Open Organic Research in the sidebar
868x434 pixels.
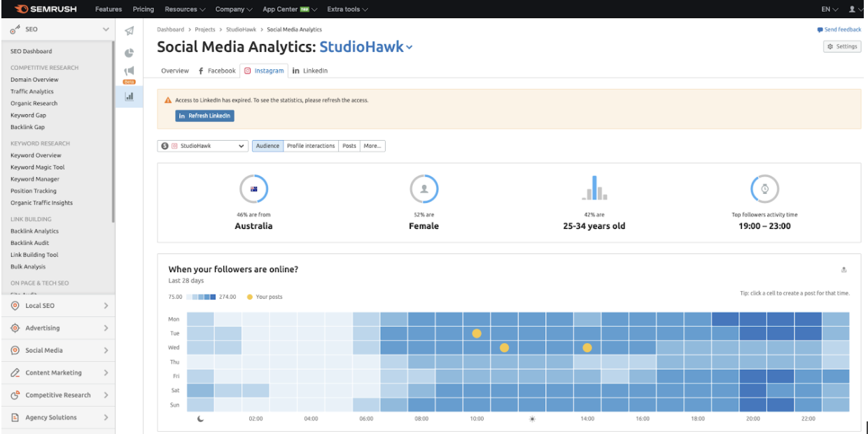point(34,104)
